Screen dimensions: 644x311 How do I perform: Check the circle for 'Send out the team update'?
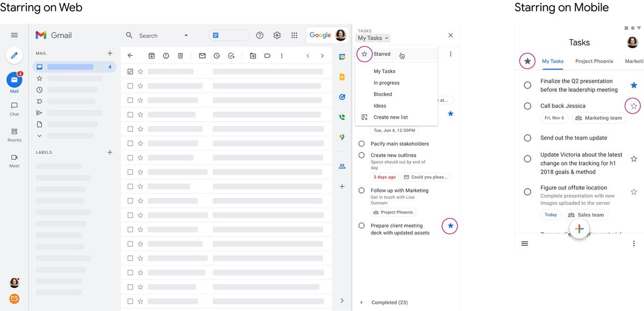pyautogui.click(x=528, y=138)
